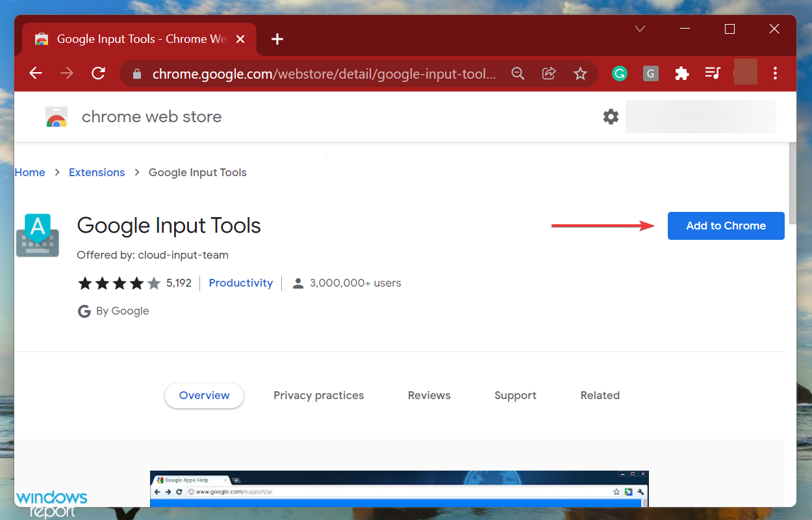
Task: Open the Extensions puzzle piece menu
Action: coord(681,73)
